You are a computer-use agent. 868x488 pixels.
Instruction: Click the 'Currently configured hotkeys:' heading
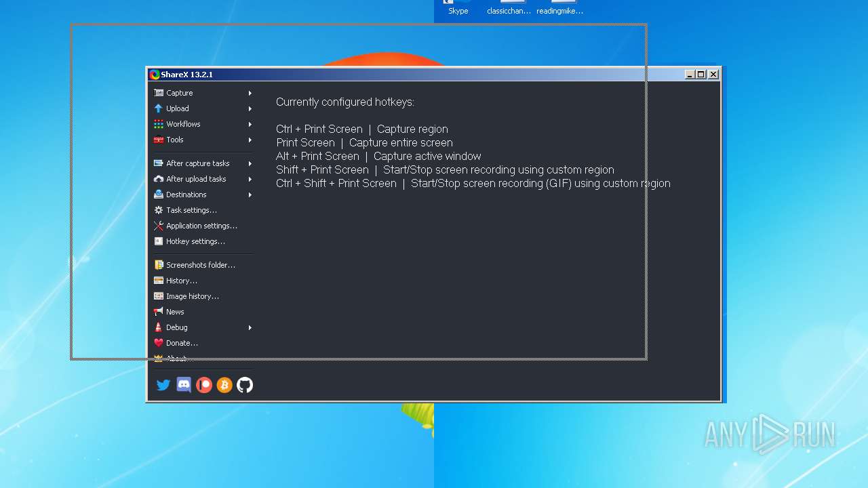click(x=345, y=102)
